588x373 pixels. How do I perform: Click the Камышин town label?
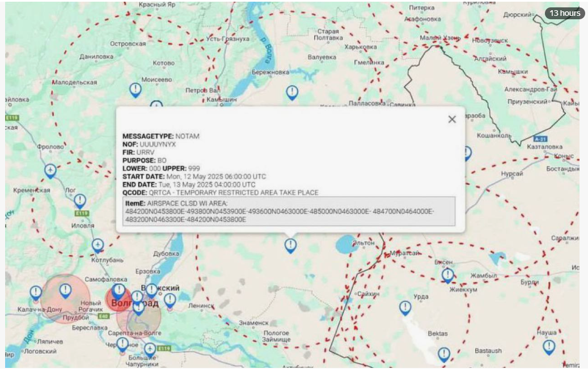222,99
